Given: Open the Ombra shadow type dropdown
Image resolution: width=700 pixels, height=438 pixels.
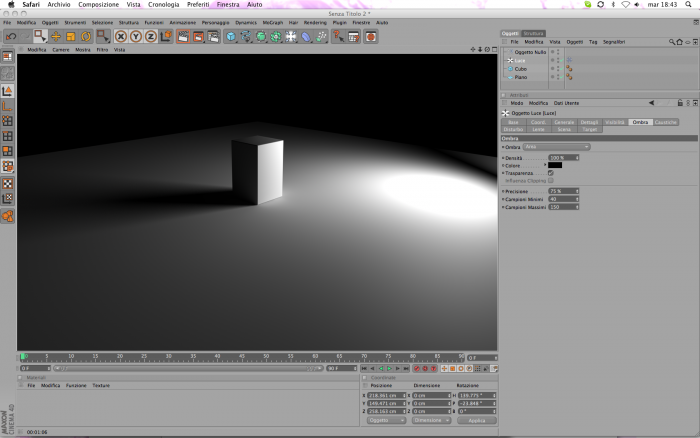Looking at the screenshot, I should (557, 147).
